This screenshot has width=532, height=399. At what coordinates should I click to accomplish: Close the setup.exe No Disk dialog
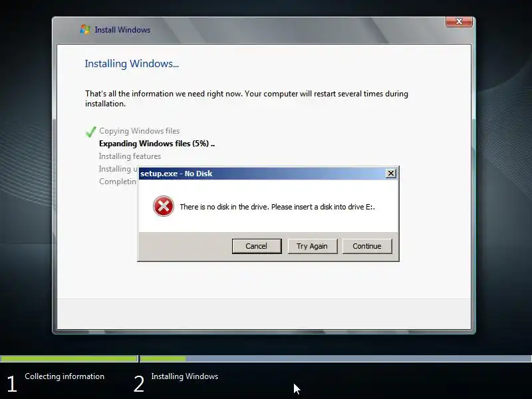click(391, 174)
